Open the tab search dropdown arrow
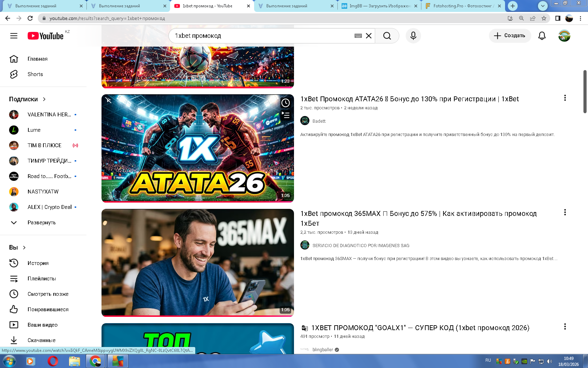588x368 pixels. [x=542, y=6]
